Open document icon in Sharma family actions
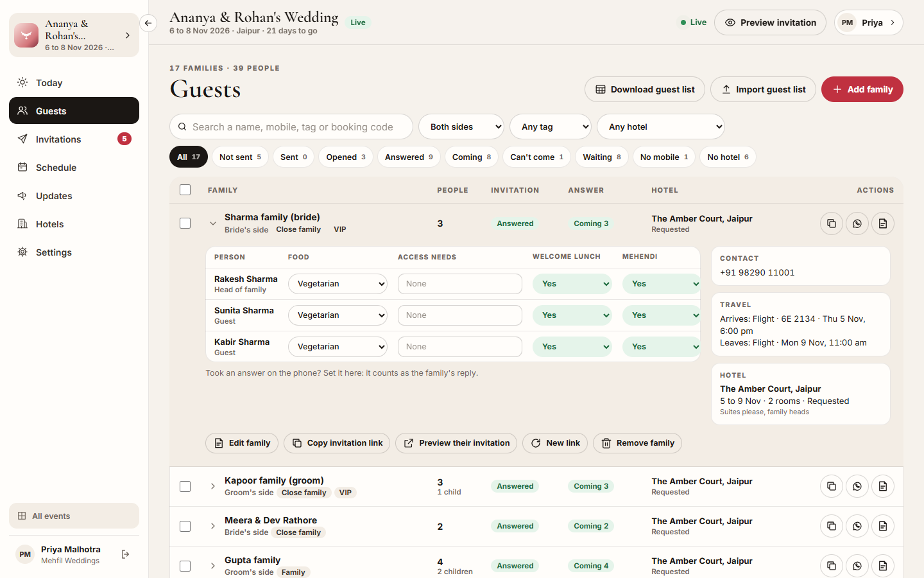Viewport: 924px width, 578px height. click(883, 223)
